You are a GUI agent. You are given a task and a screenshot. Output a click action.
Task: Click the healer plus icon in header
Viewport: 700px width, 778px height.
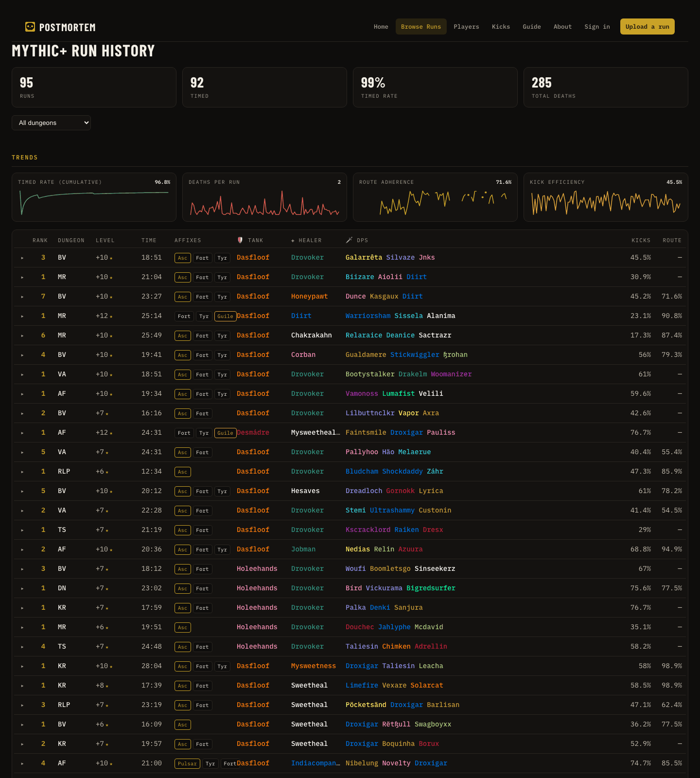pyautogui.click(x=293, y=241)
